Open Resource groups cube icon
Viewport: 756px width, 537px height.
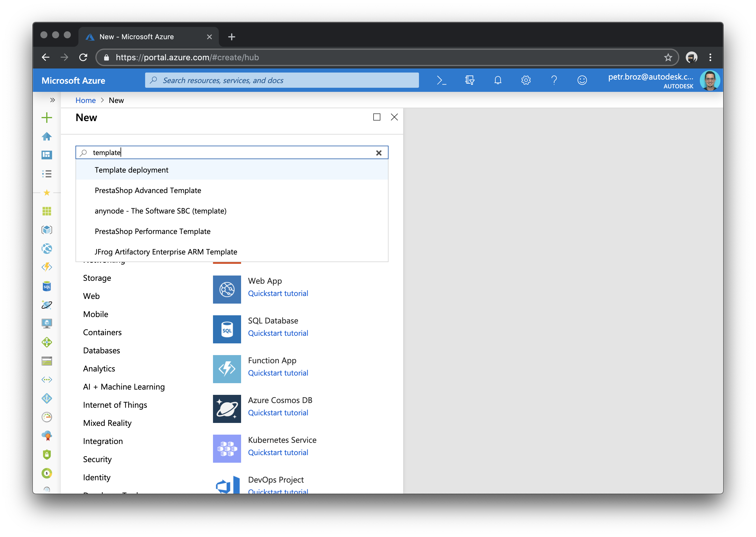tap(47, 230)
